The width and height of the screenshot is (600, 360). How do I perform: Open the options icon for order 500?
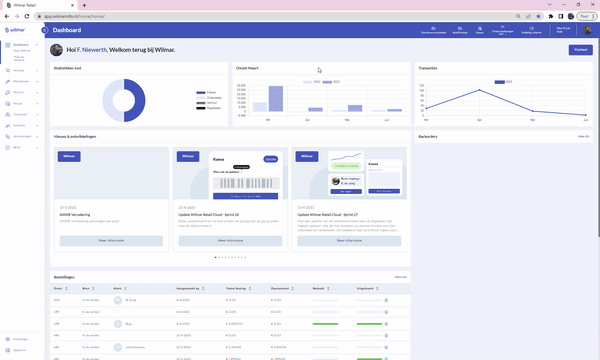[386, 300]
